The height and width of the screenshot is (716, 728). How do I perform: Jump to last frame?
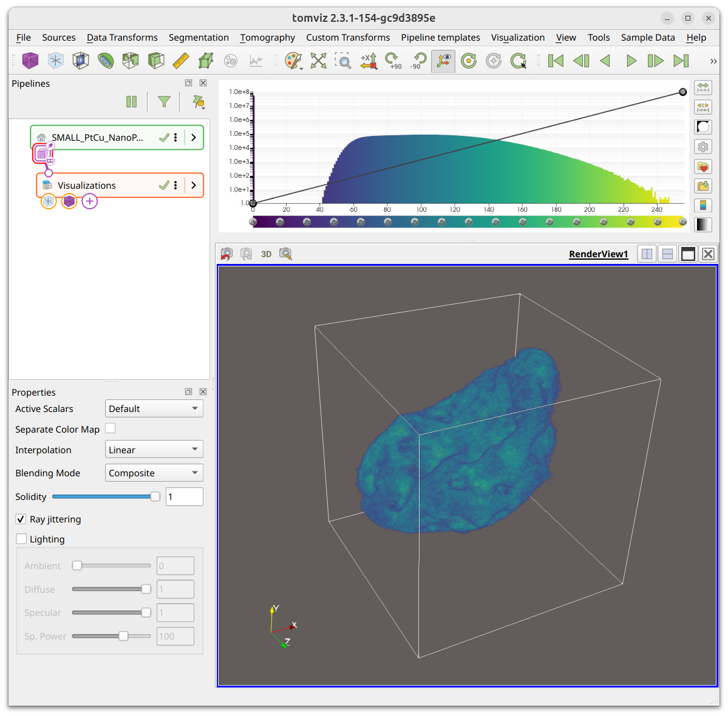pyautogui.click(x=681, y=61)
